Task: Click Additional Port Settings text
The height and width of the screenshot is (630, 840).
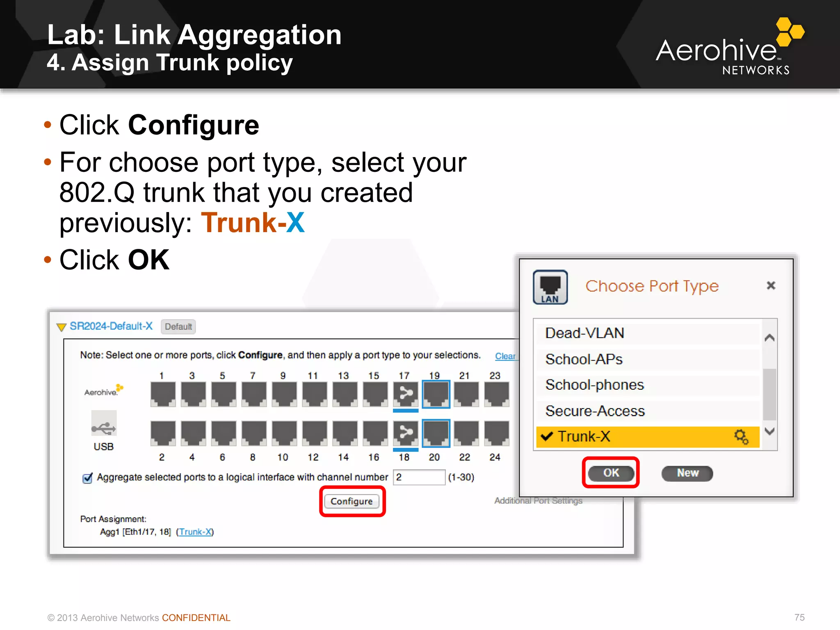Action: [x=539, y=501]
